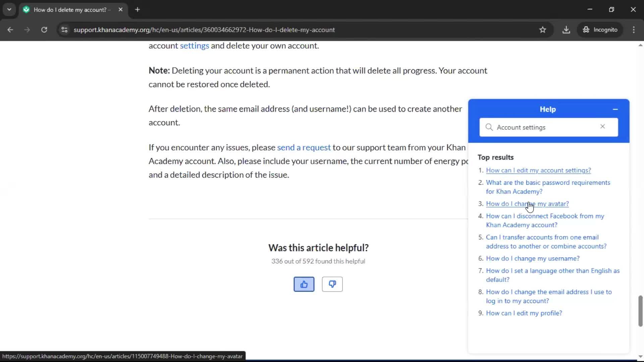Open 'How do I change my avatar?' result

tap(527, 204)
